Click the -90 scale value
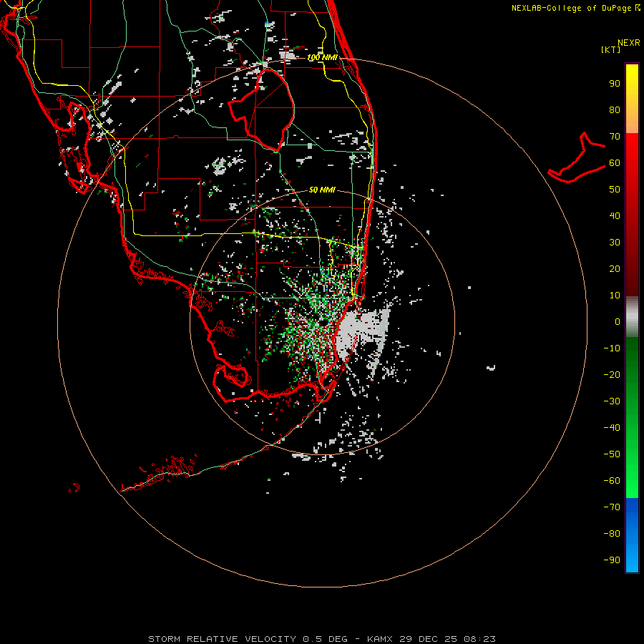This screenshot has height=644, width=644. click(x=612, y=560)
